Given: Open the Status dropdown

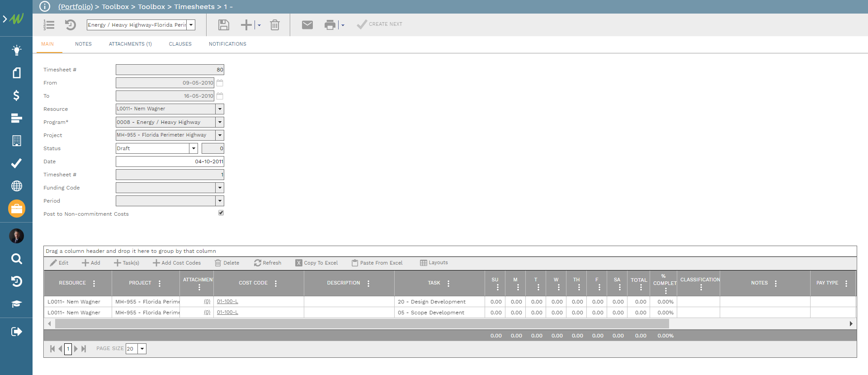Looking at the screenshot, I should coord(193,148).
